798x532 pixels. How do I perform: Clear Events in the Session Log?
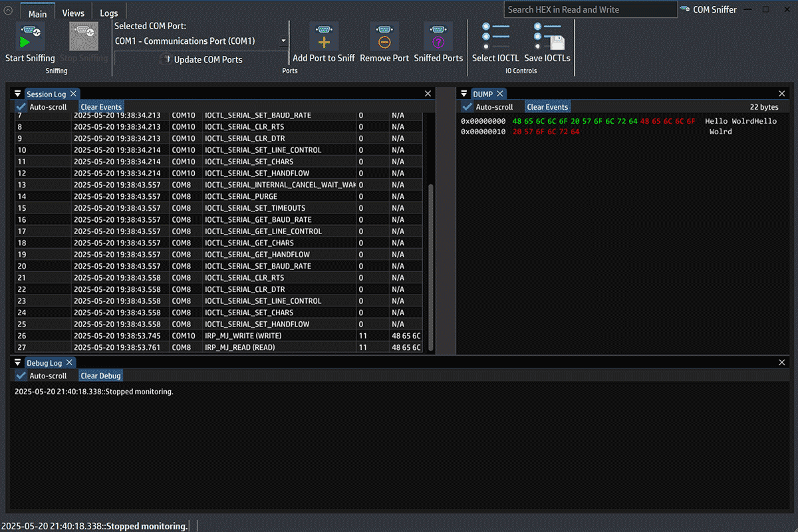[x=101, y=107]
